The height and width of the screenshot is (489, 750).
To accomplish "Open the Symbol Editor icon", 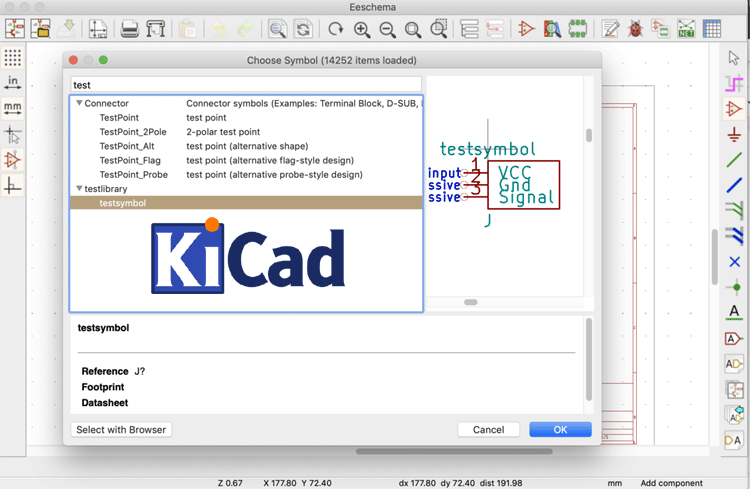I will coord(526,29).
